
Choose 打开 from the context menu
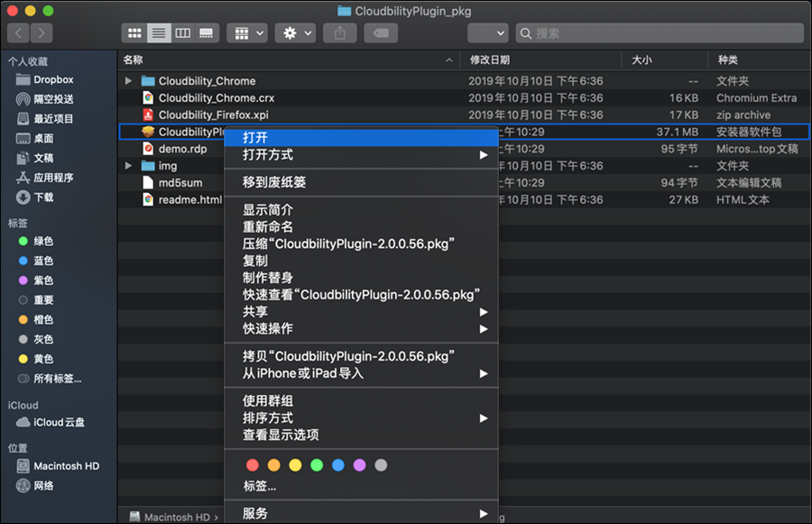(255, 137)
